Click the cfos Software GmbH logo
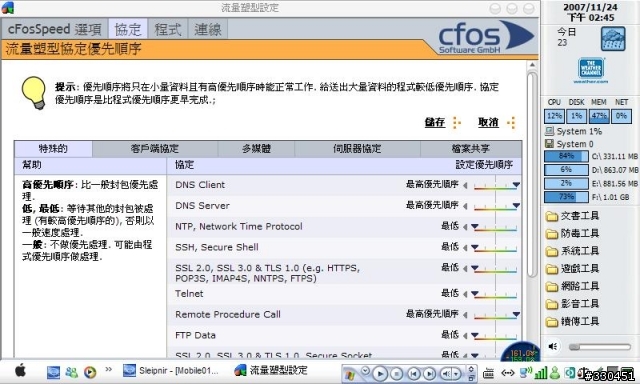Viewport: 640px width, 384px height. coord(485,38)
